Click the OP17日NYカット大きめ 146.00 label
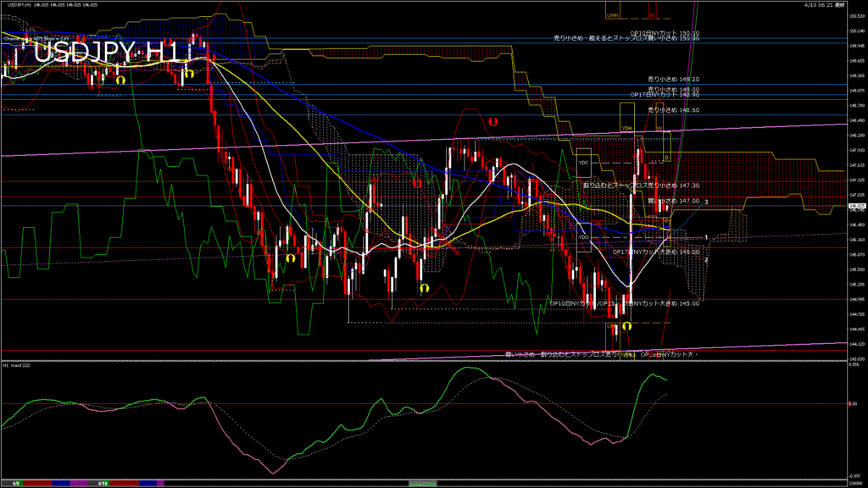 657,252
